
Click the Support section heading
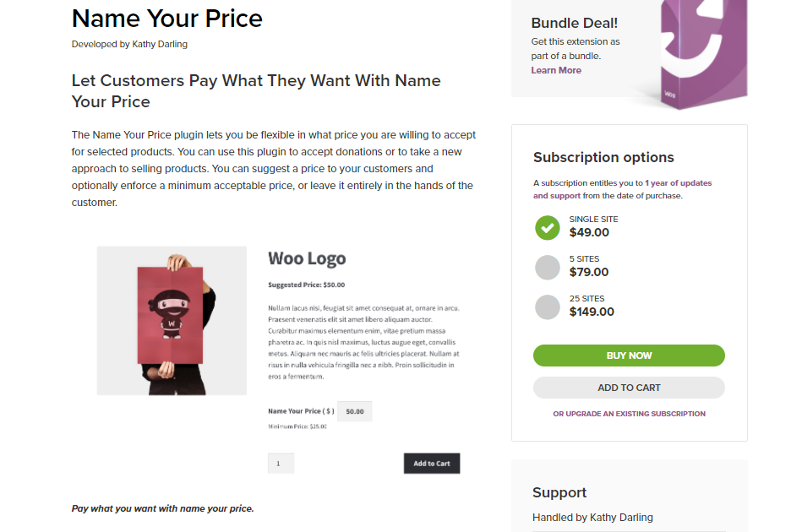[x=559, y=492]
